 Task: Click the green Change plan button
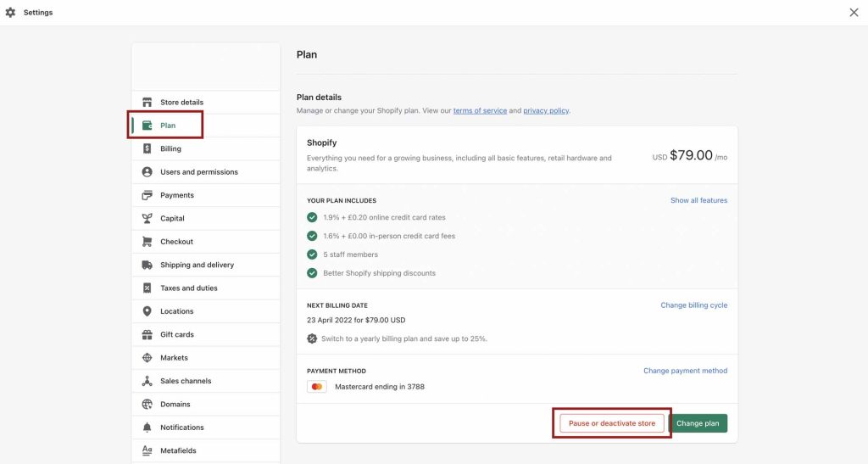click(698, 423)
